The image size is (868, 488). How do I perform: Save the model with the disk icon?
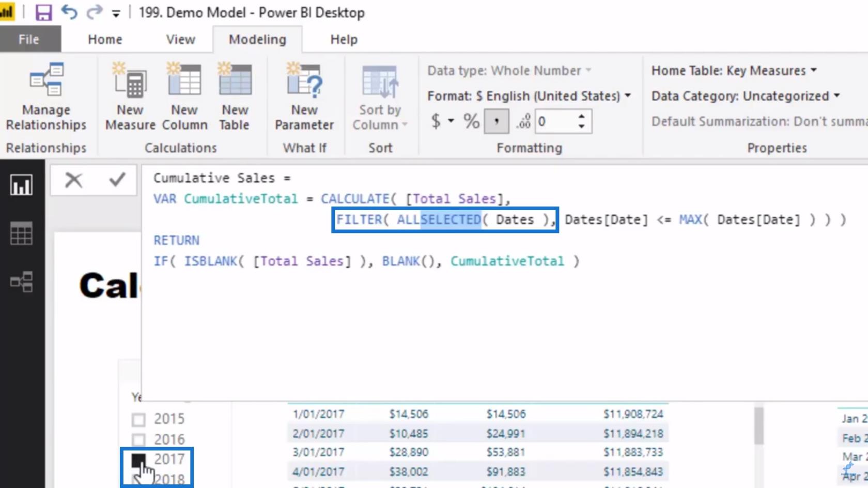tap(43, 12)
